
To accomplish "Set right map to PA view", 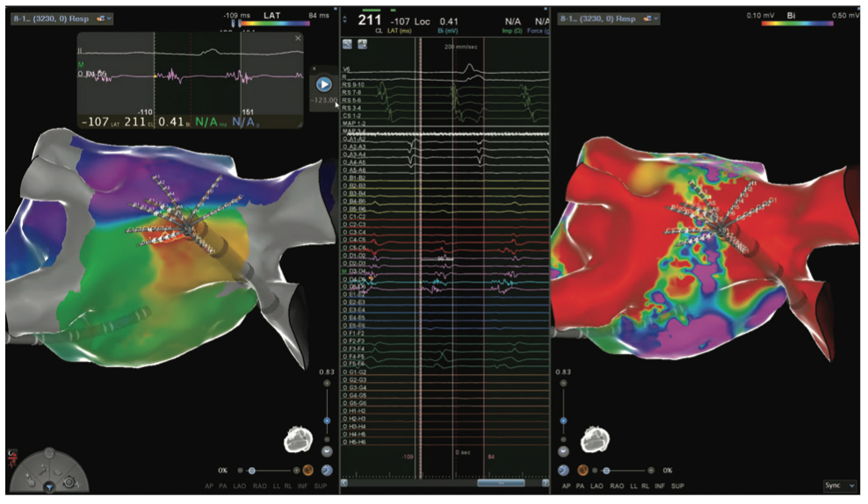I will click(580, 486).
